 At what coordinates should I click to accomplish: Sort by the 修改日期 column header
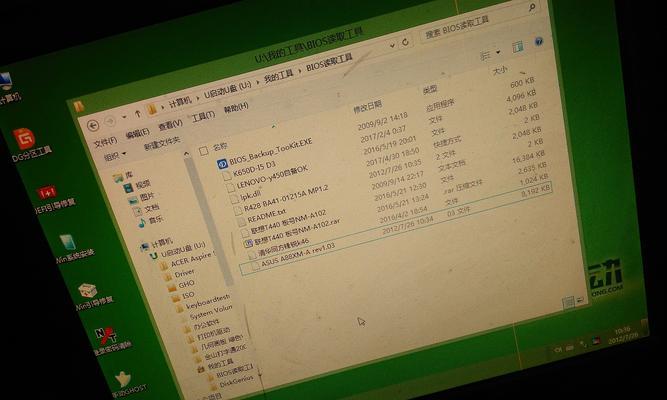click(x=368, y=107)
